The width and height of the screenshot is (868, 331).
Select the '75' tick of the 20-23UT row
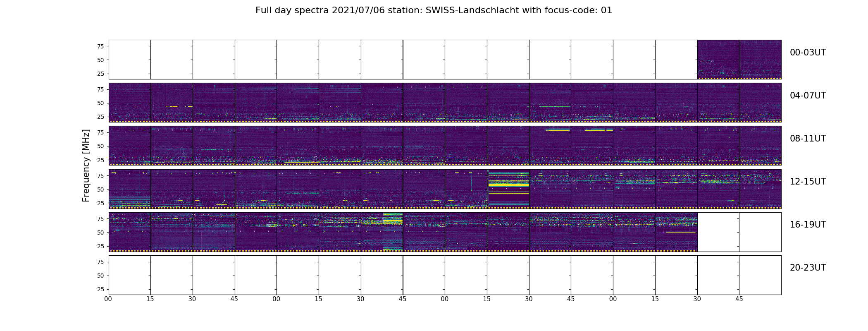click(100, 262)
